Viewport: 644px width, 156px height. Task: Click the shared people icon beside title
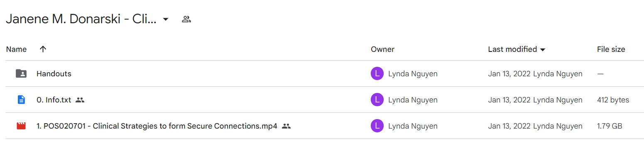point(186,19)
